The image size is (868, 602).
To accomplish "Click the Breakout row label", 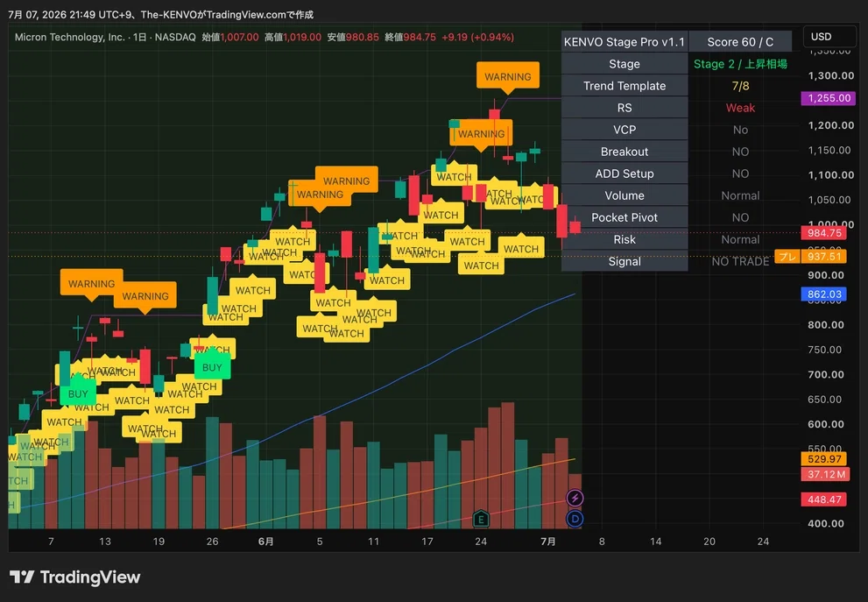I will [x=625, y=152].
